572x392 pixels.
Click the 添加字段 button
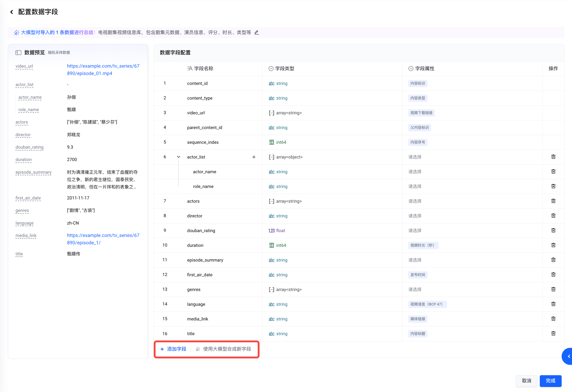coord(173,349)
